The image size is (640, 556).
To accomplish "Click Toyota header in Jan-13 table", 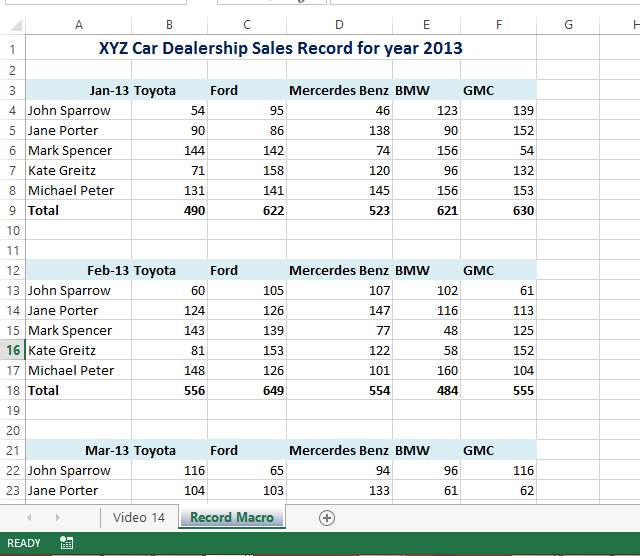I will (x=169, y=90).
